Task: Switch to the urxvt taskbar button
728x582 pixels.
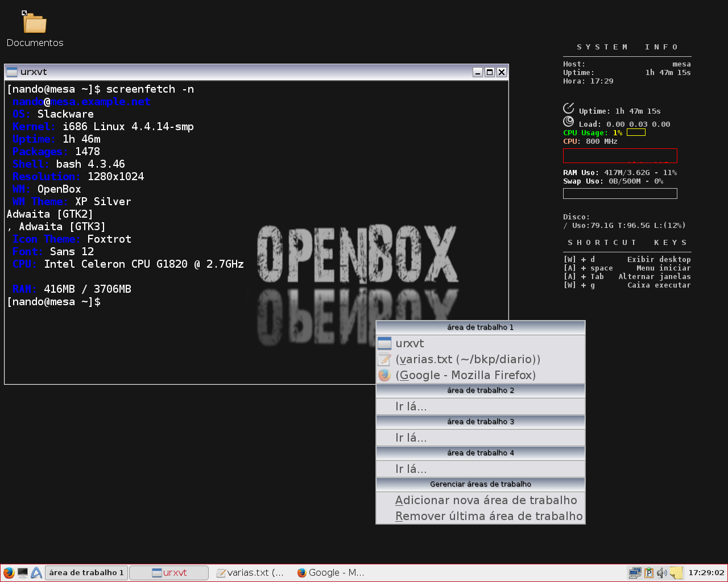Action: (169, 573)
